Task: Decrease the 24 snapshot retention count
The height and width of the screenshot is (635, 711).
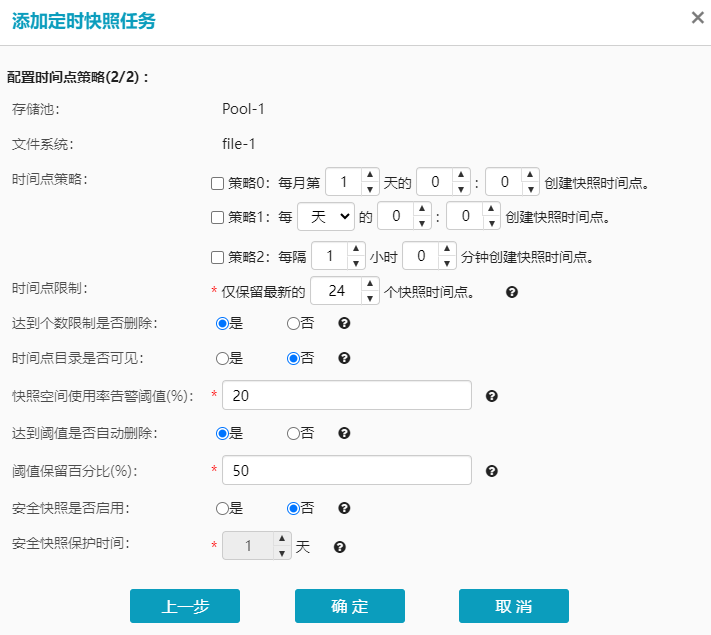Action: pos(369,297)
